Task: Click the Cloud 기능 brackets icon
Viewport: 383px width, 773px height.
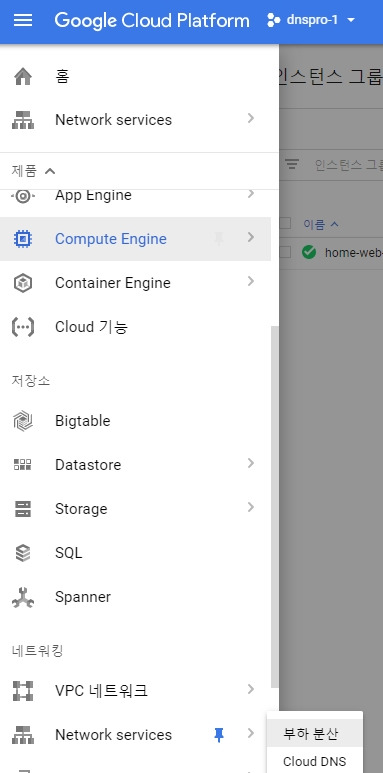Action: (23, 327)
